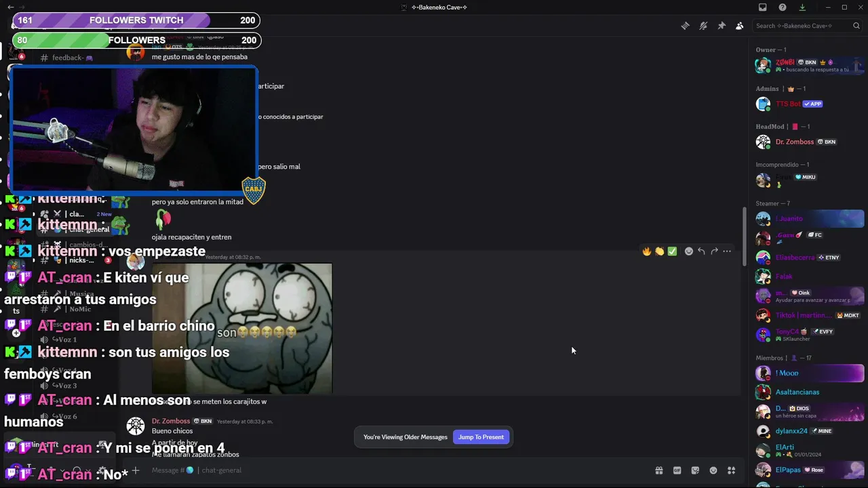React with the clapping hands emoji
This screenshot has width=868, height=488.
[x=659, y=251]
